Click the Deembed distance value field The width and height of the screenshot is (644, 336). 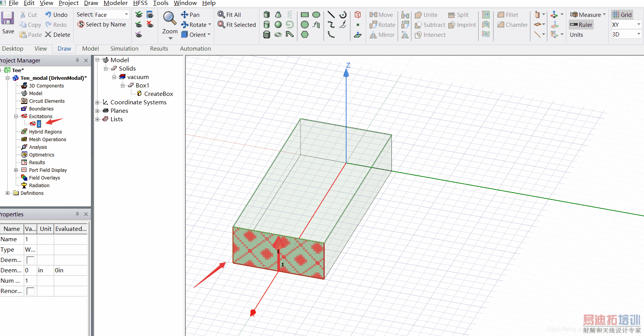pos(30,270)
